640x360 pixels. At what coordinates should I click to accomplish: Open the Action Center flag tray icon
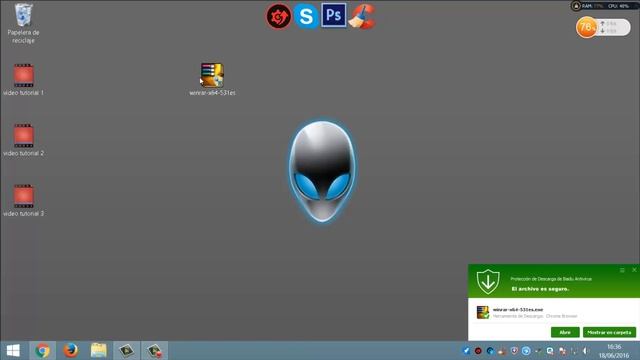[562, 351]
